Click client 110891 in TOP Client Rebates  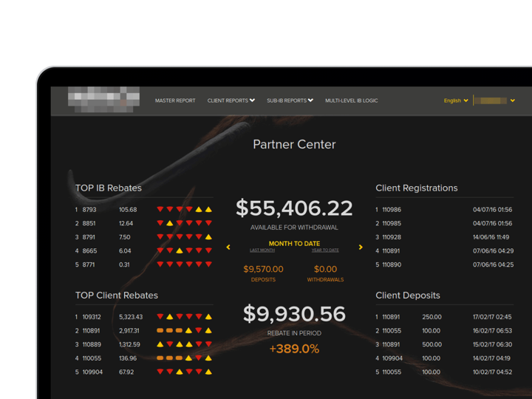tap(91, 331)
